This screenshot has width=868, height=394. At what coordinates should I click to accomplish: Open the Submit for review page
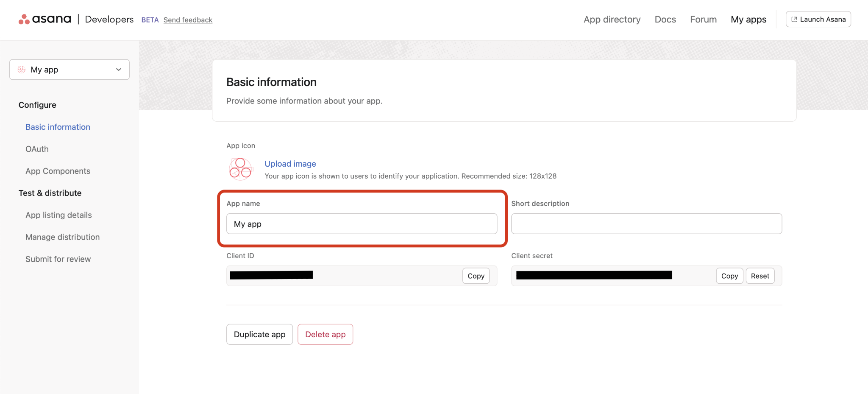click(58, 259)
